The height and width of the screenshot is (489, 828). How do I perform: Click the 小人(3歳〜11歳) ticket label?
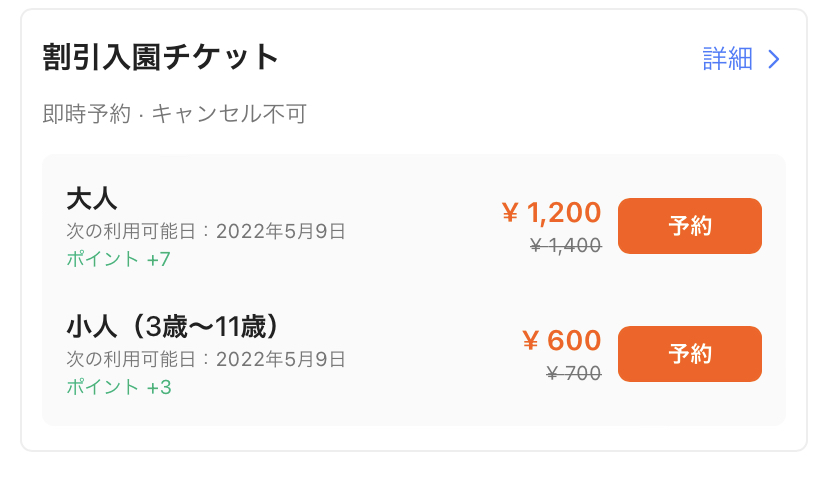173,327
